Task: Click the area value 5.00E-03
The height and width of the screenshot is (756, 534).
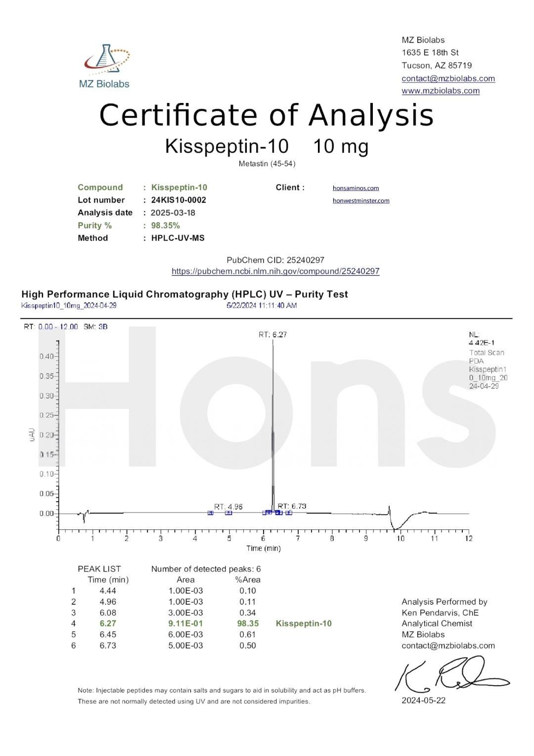Action: 185,645
